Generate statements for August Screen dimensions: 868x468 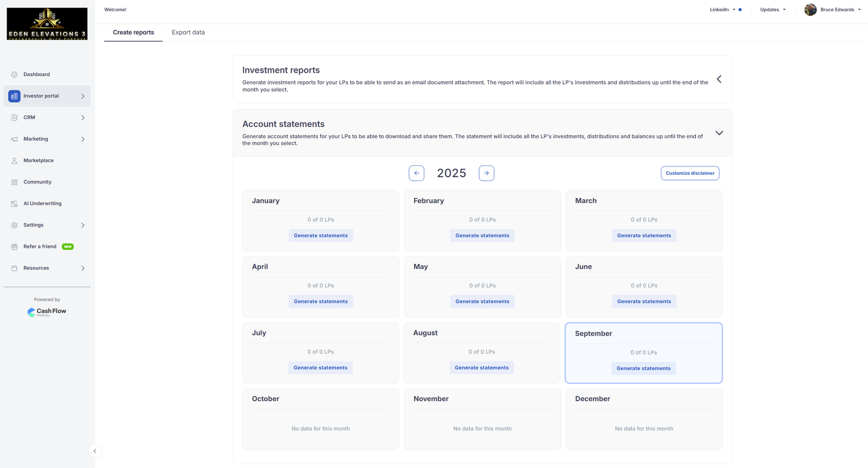482,368
